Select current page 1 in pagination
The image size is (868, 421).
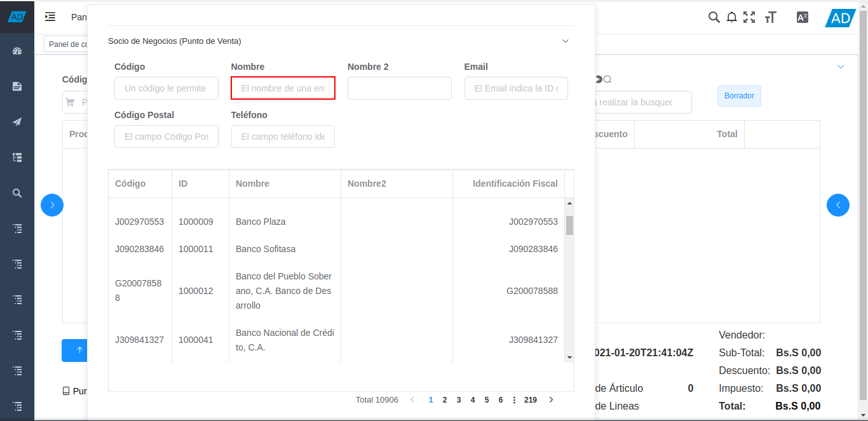(431, 400)
